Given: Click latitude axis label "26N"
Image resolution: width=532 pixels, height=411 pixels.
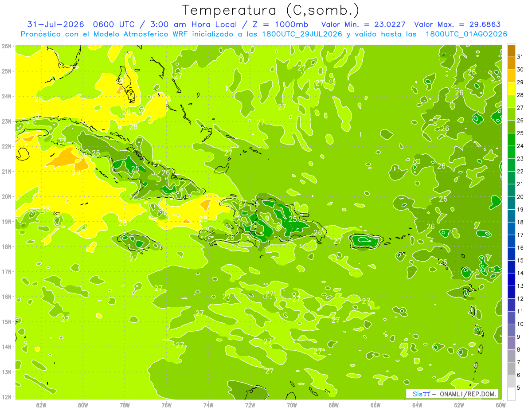Looking at the screenshot, I should click(6, 46).
